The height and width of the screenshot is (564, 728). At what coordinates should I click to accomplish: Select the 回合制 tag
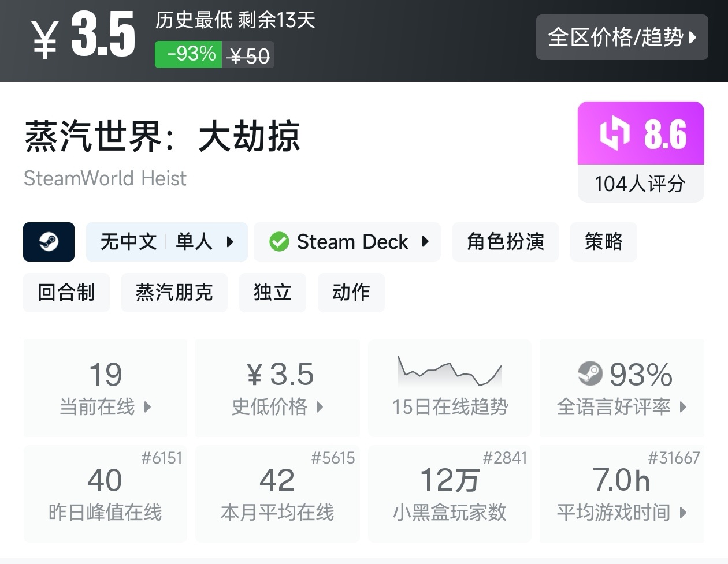point(66,293)
